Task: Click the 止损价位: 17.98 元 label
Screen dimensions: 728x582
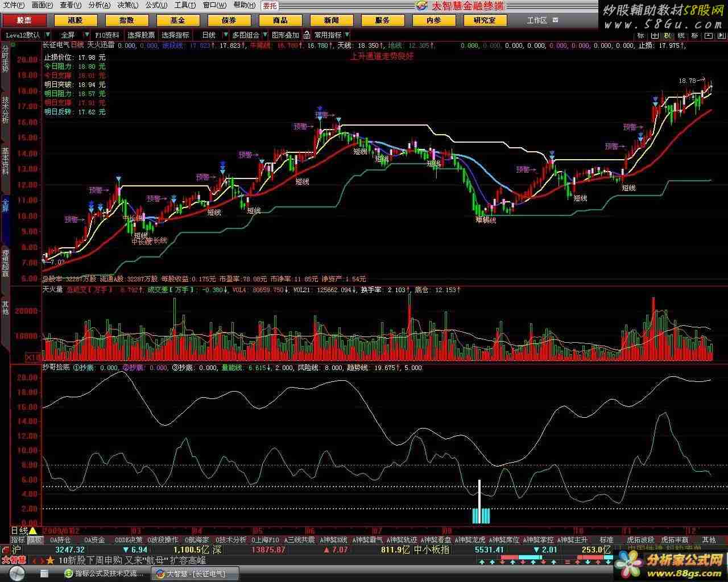Action: click(x=75, y=57)
